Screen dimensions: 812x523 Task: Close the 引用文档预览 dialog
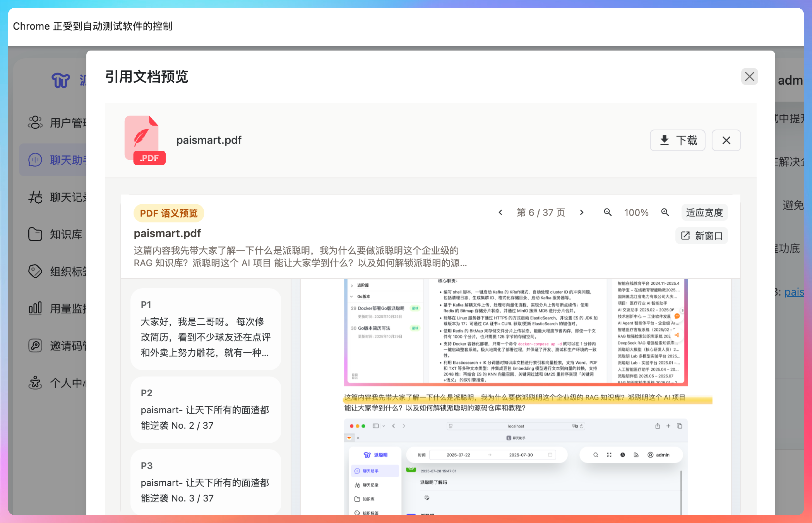(x=749, y=76)
